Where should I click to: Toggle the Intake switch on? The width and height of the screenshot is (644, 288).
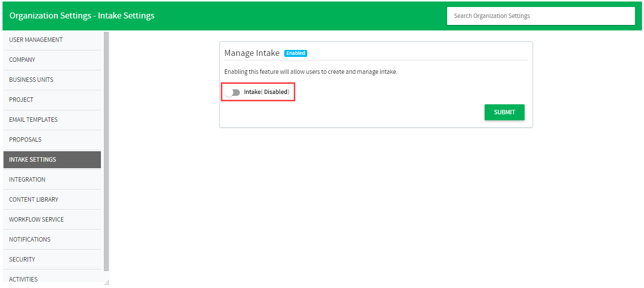coord(232,92)
